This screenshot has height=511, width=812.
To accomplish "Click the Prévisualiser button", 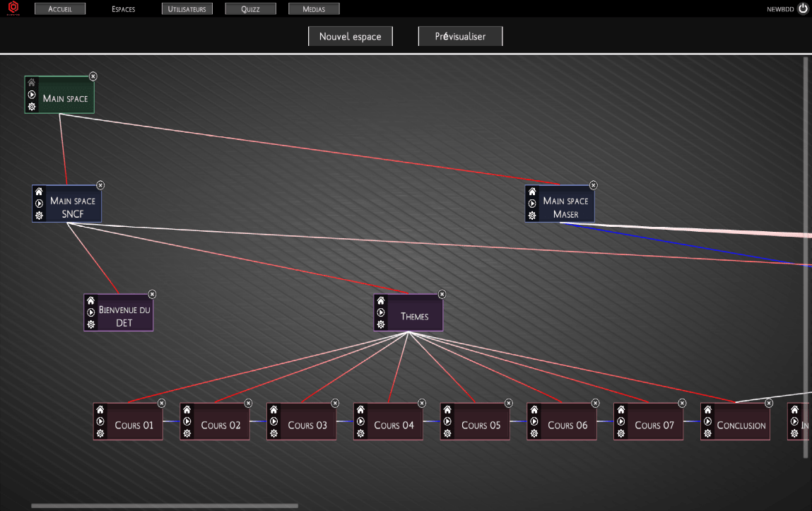I will pyautogui.click(x=460, y=35).
